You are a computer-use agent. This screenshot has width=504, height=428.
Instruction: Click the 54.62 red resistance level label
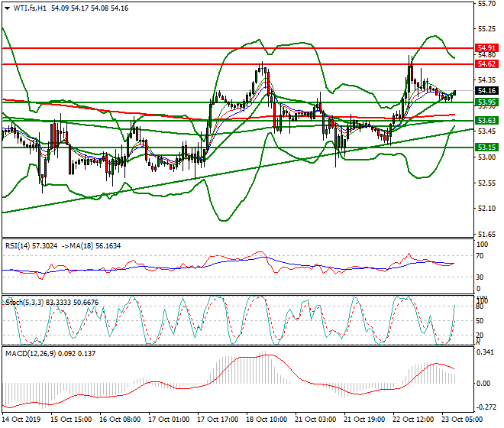click(486, 64)
